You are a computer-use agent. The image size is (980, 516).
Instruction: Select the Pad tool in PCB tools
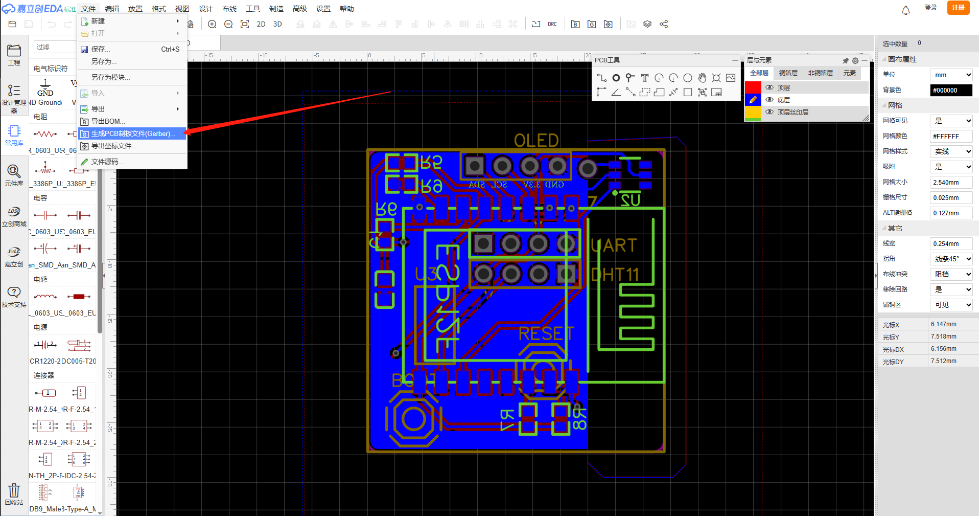point(616,78)
